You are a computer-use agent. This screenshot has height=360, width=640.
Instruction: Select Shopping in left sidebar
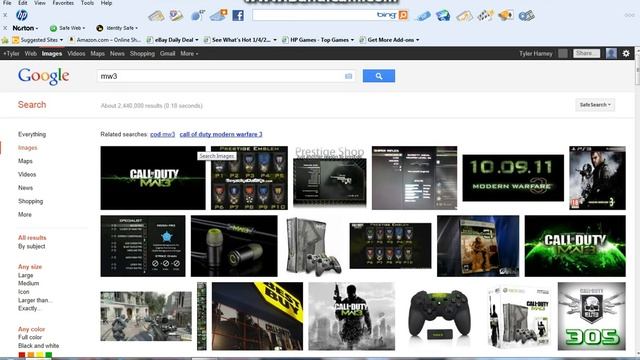31,201
